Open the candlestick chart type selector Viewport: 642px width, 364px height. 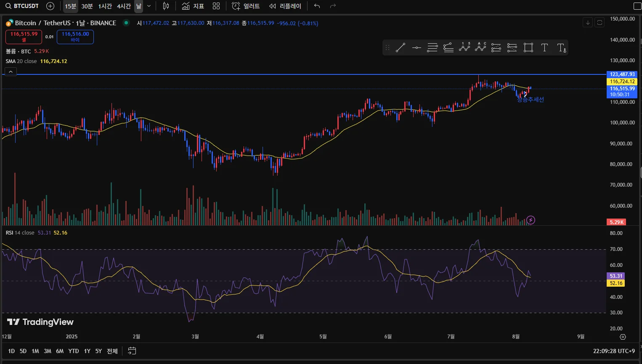coord(166,6)
